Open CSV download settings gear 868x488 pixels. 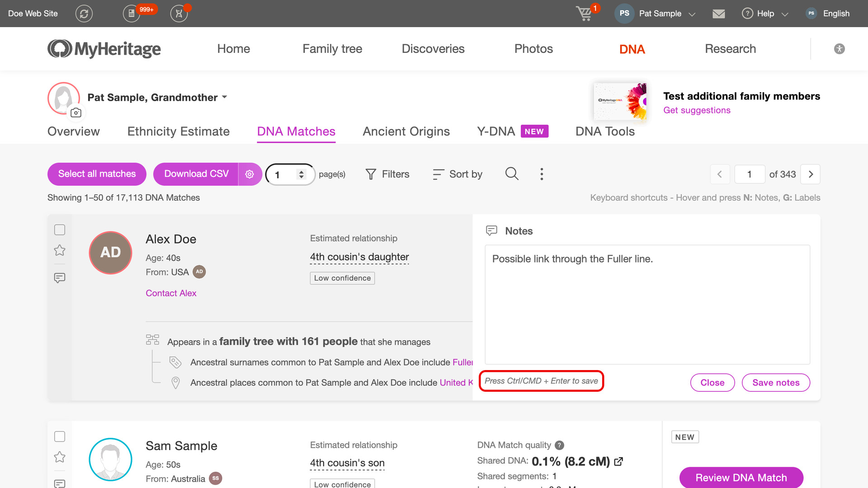pos(250,174)
